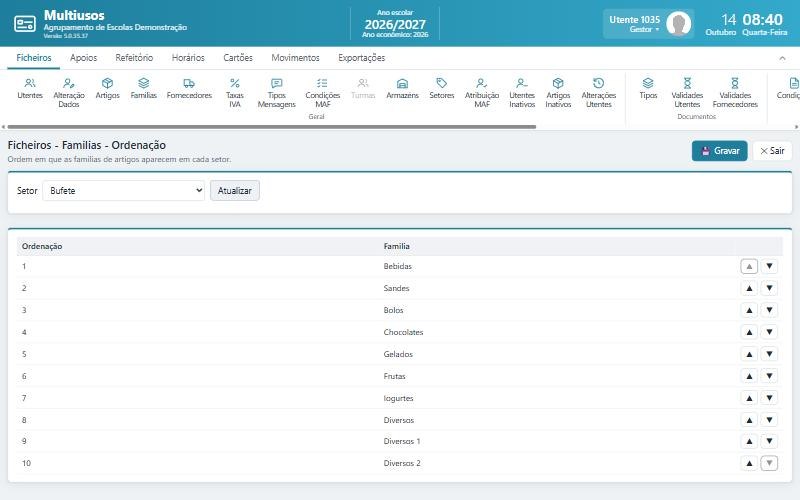Screen dimensions: 800x500
Task: Move Frutas family down
Action: click(x=769, y=376)
